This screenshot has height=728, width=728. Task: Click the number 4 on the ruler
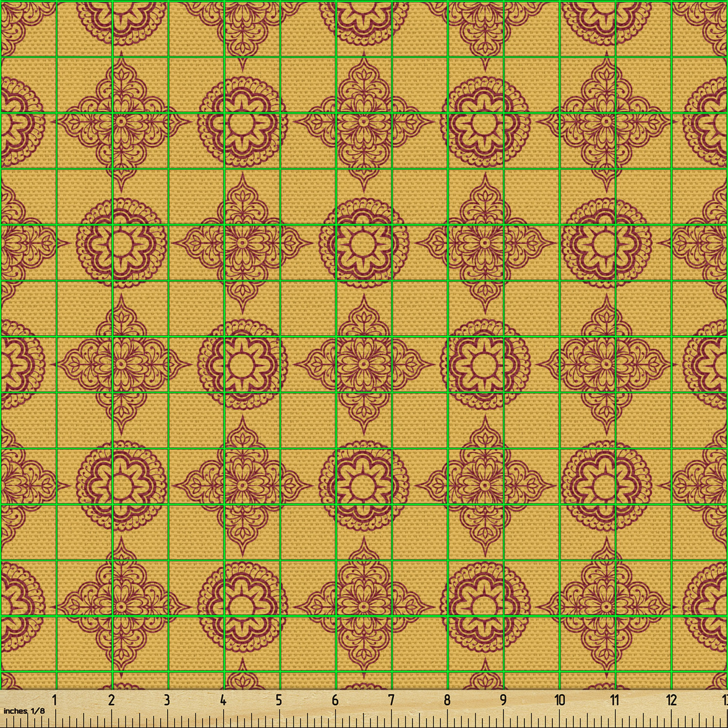pos(223,700)
